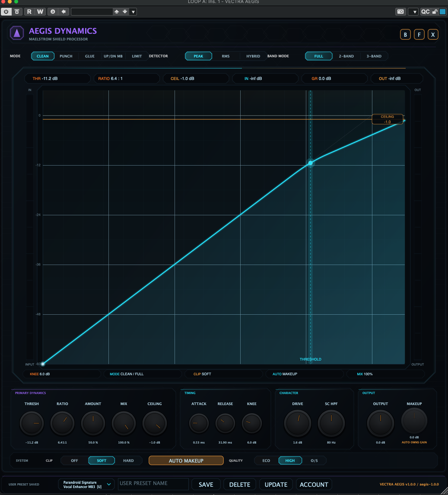Image resolution: width=448 pixels, height=495 pixels.
Task: Set clip to HARD
Action: 128,460
